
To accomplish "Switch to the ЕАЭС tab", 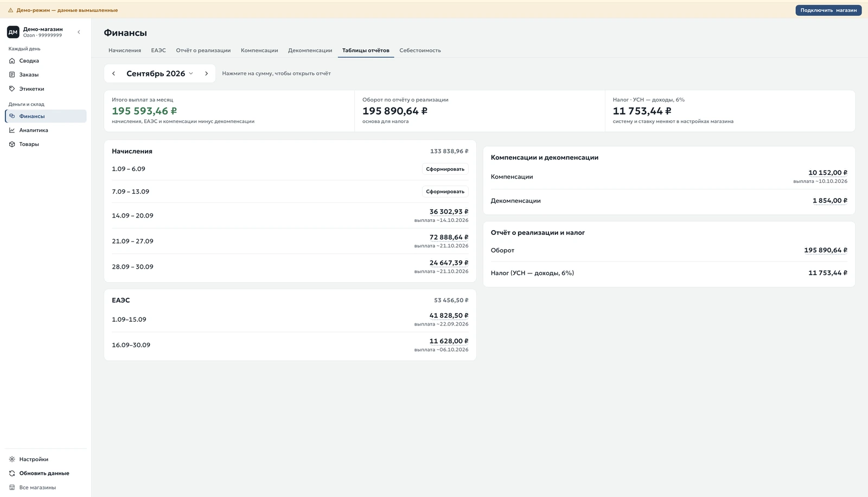I will click(x=158, y=50).
